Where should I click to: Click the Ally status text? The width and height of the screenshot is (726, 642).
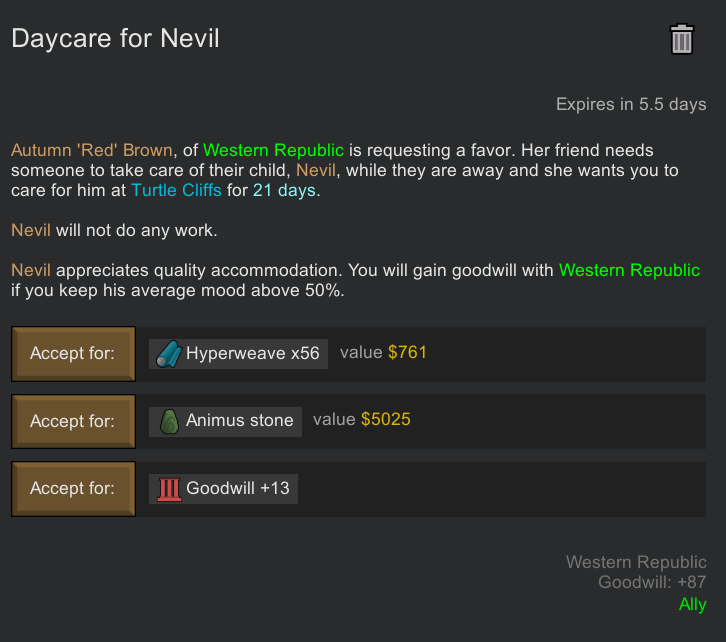click(693, 605)
